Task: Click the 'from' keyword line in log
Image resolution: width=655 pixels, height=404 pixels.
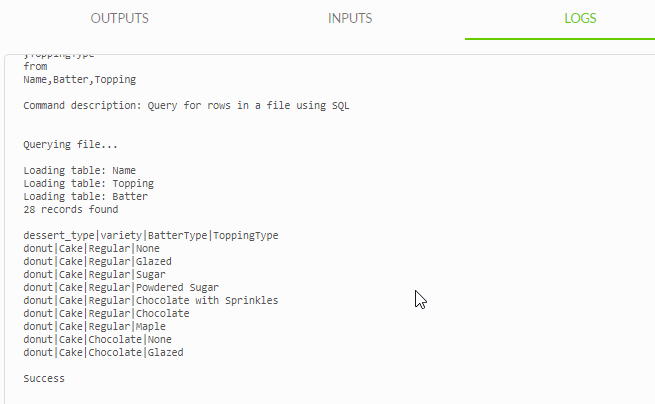Action: [35, 66]
